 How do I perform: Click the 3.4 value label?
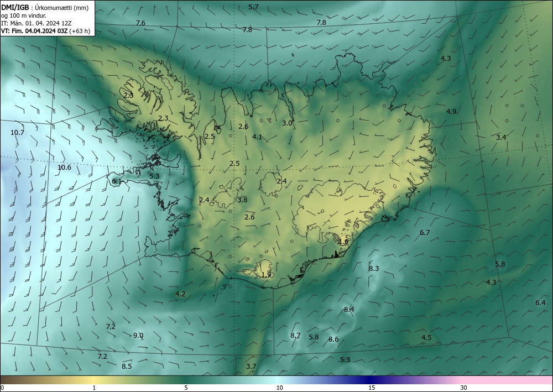tap(501, 138)
